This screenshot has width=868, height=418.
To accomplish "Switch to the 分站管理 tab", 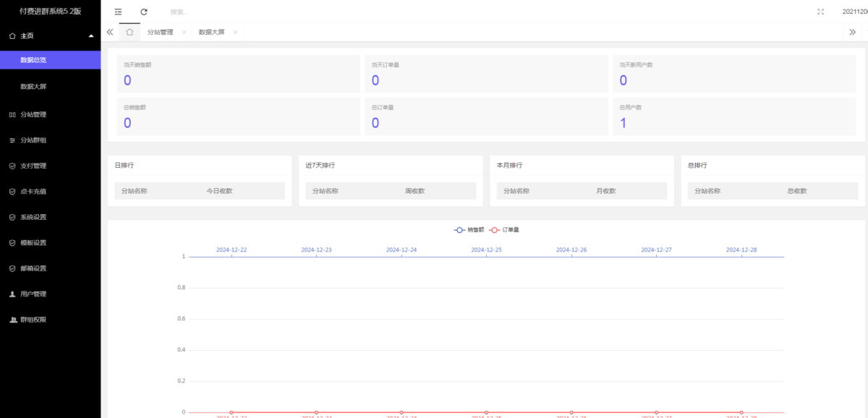I will point(161,32).
